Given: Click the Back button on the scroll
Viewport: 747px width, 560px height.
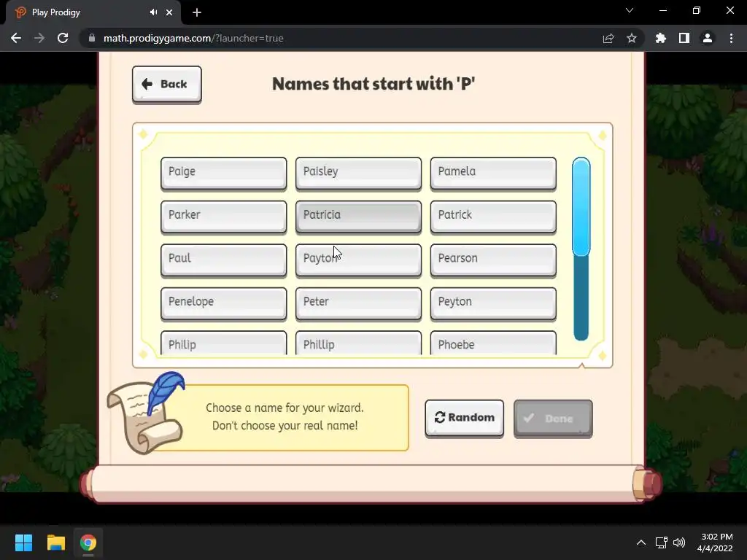Looking at the screenshot, I should [x=167, y=85].
